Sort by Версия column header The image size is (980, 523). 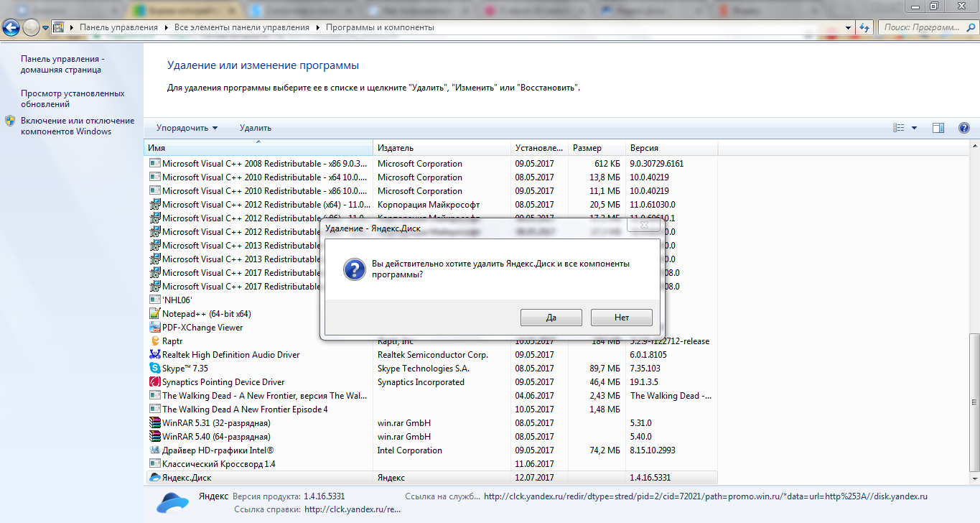[672, 148]
